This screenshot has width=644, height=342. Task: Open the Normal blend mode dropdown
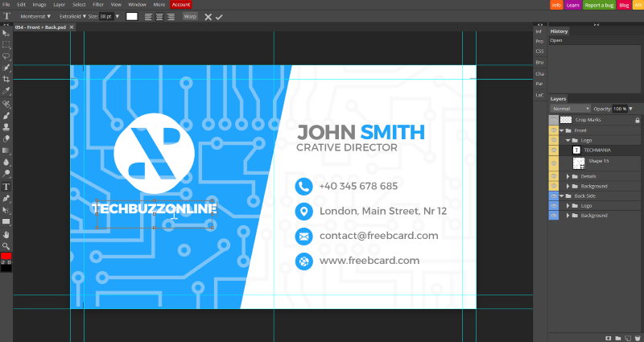pyautogui.click(x=570, y=109)
